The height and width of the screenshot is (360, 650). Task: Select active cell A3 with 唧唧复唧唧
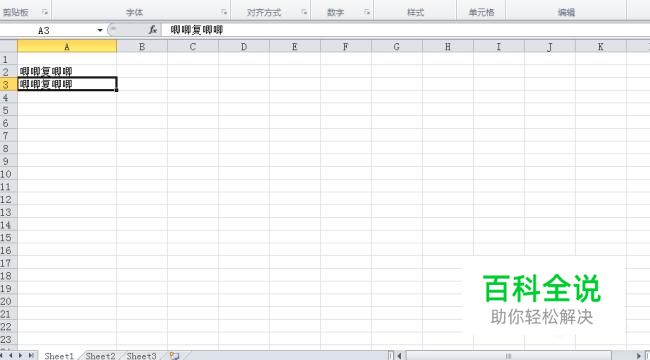pyautogui.click(x=67, y=84)
